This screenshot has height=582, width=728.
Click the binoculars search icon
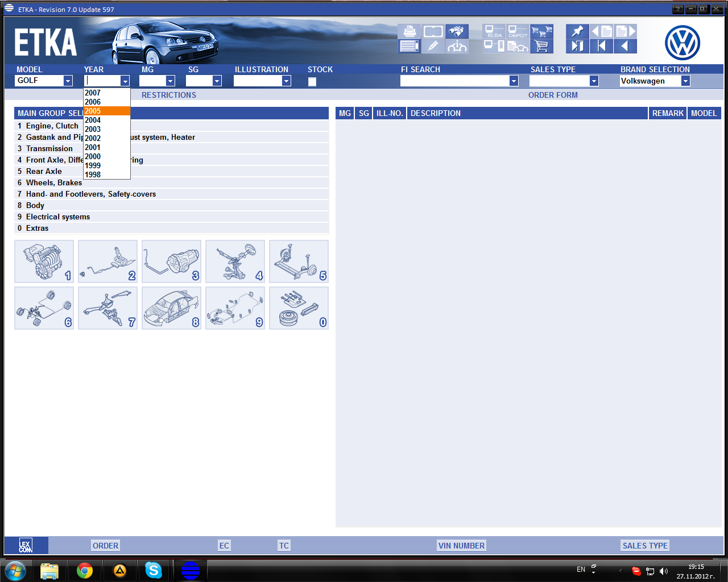pyautogui.click(x=457, y=31)
